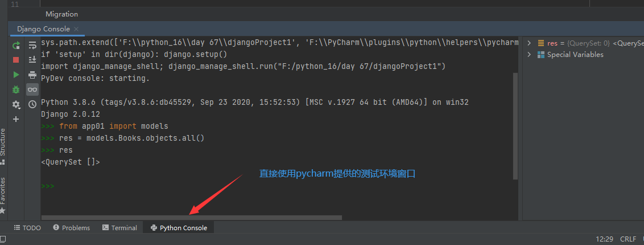Expand the Special Variables node
Image resolution: width=644 pixels, height=245 pixels.
point(529,55)
